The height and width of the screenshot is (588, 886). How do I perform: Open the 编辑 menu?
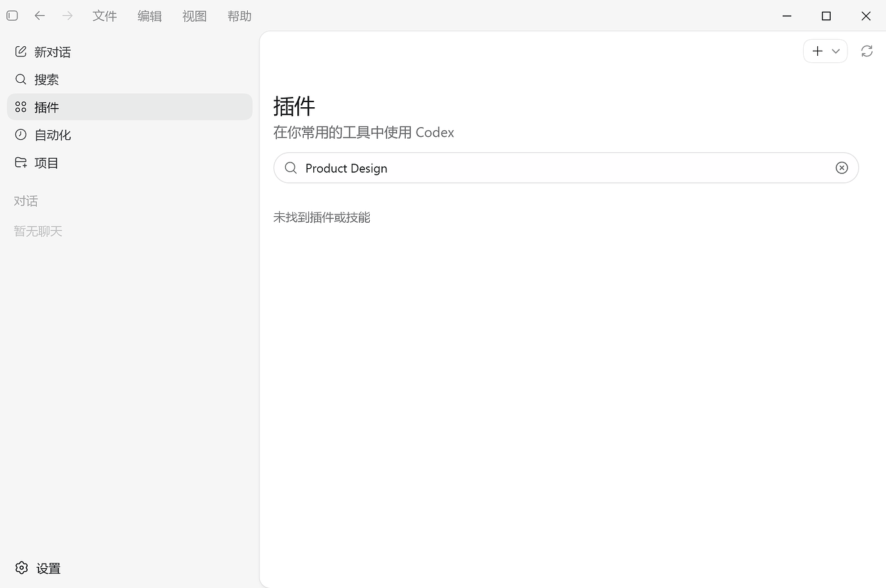click(150, 16)
